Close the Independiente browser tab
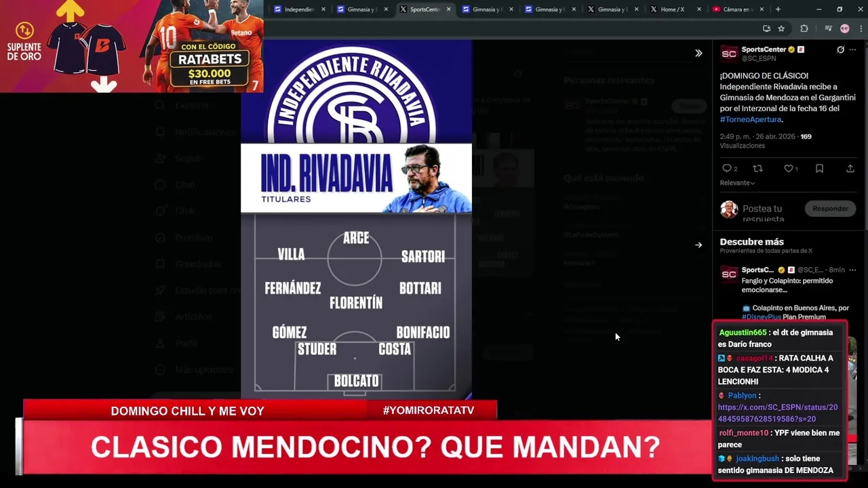Image resolution: width=868 pixels, height=488 pixels. point(323,9)
